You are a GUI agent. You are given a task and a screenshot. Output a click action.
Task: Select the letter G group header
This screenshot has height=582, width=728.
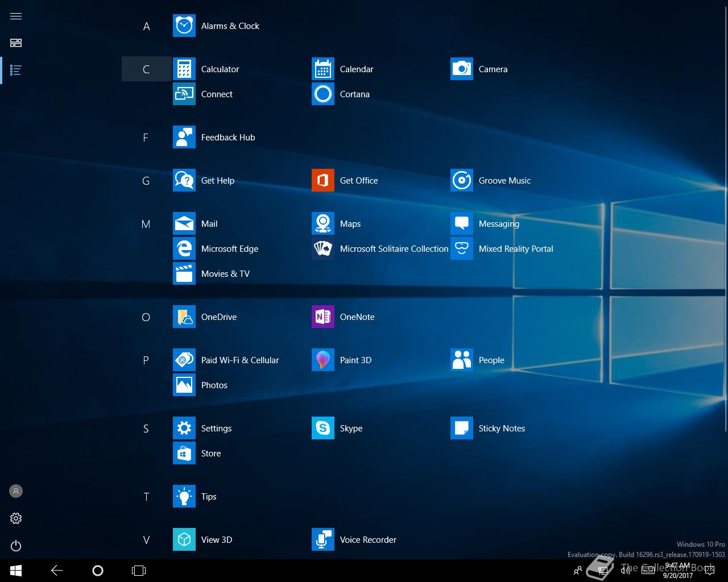[146, 181]
